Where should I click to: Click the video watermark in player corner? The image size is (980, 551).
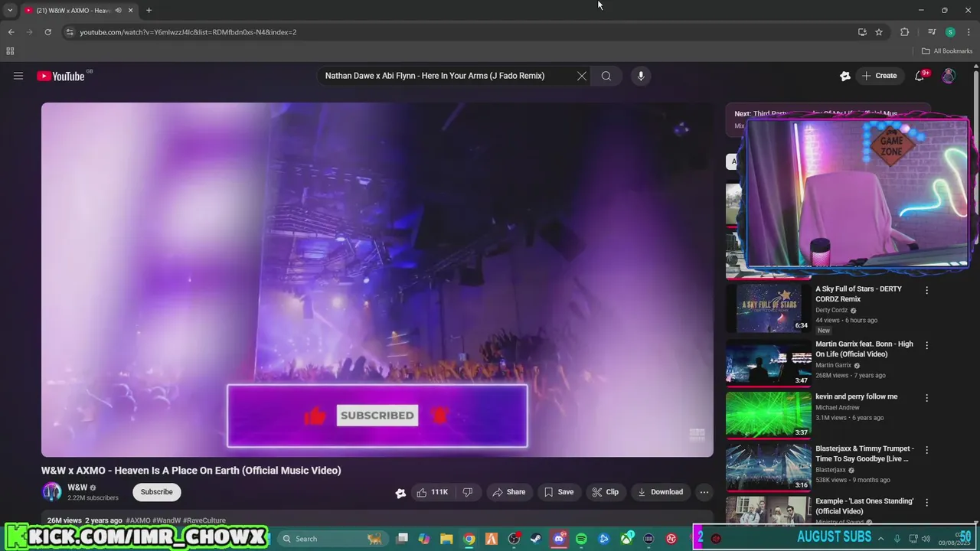697,435
